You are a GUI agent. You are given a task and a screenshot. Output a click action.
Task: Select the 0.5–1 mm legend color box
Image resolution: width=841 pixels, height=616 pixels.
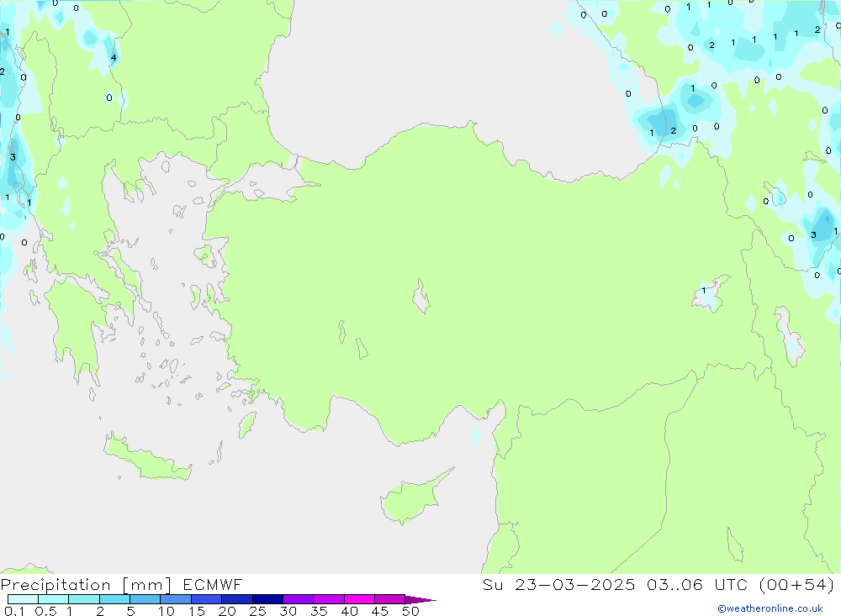pyautogui.click(x=53, y=599)
